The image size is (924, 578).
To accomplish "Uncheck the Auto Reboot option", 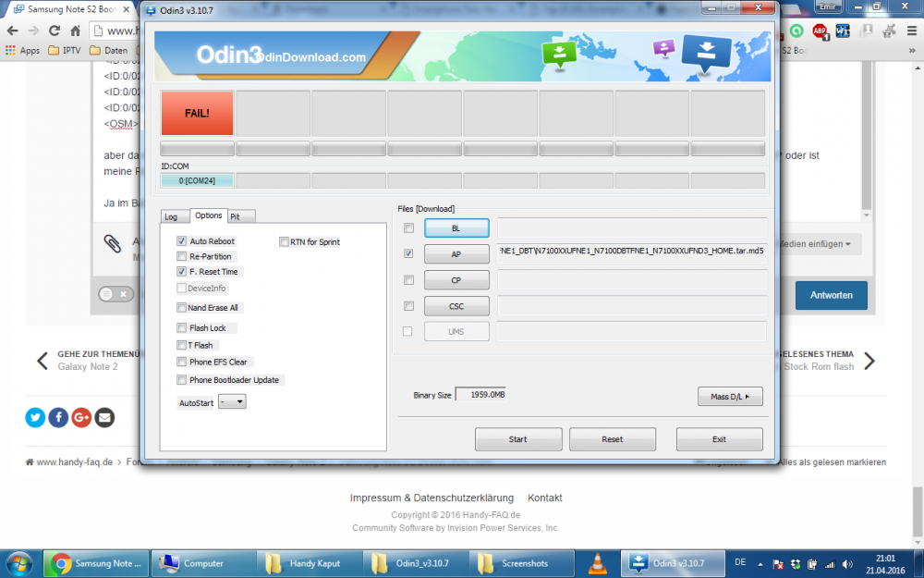I will pyautogui.click(x=182, y=241).
